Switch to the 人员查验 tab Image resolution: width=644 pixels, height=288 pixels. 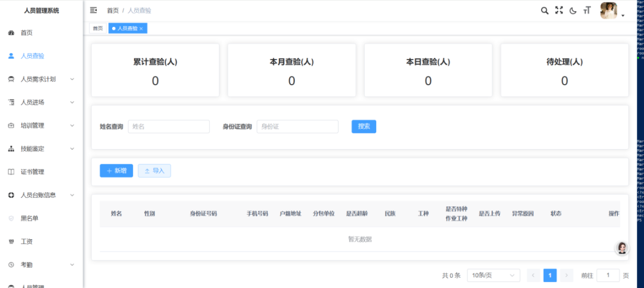point(128,29)
